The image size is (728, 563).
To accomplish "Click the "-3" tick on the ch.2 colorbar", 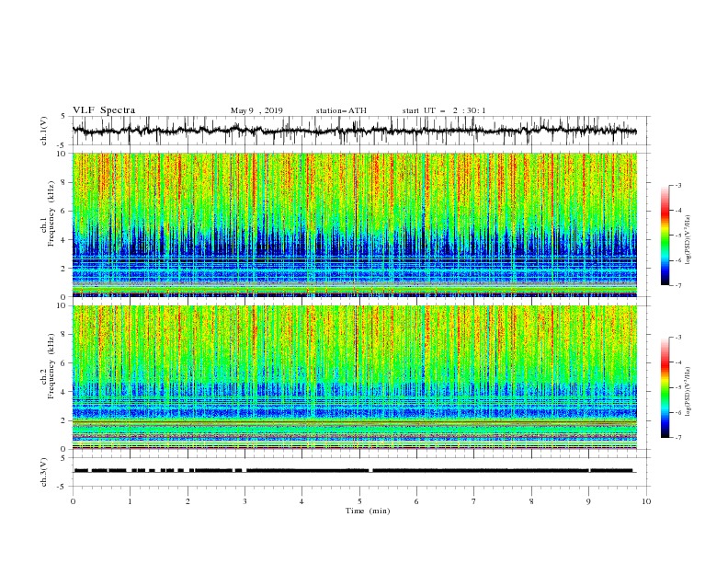I will coord(678,338).
